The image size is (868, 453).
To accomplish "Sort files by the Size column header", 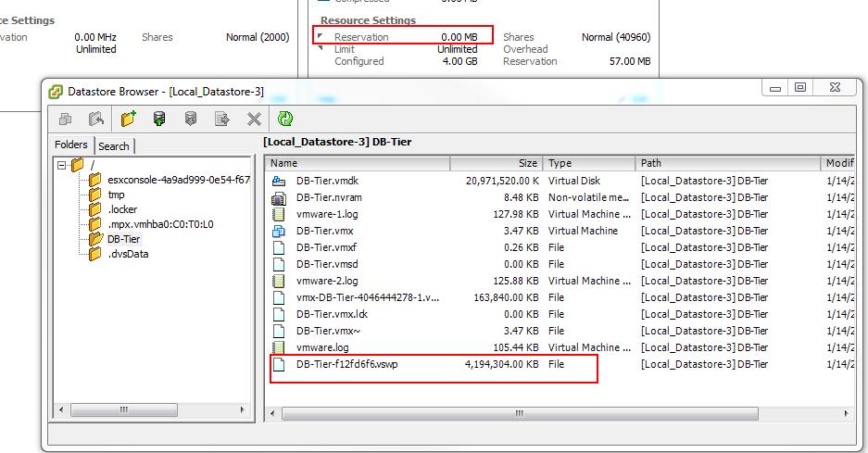I will point(497,163).
